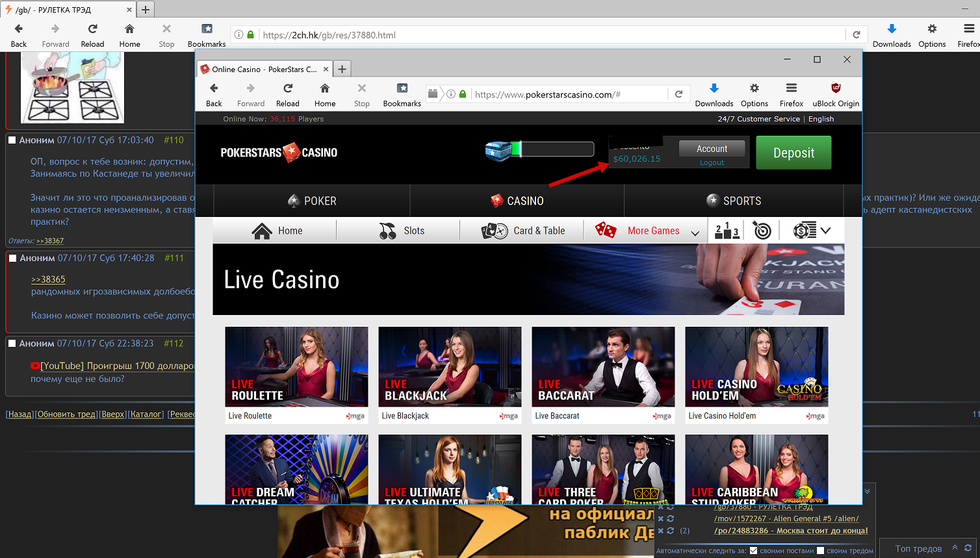The height and width of the screenshot is (558, 980).
Task: Remove the /mov/1572267 thread from watch list
Action: point(661,518)
